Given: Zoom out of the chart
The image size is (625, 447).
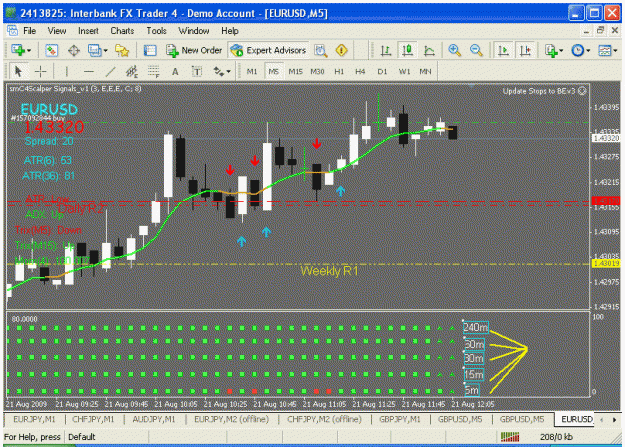Looking at the screenshot, I should point(476,50).
